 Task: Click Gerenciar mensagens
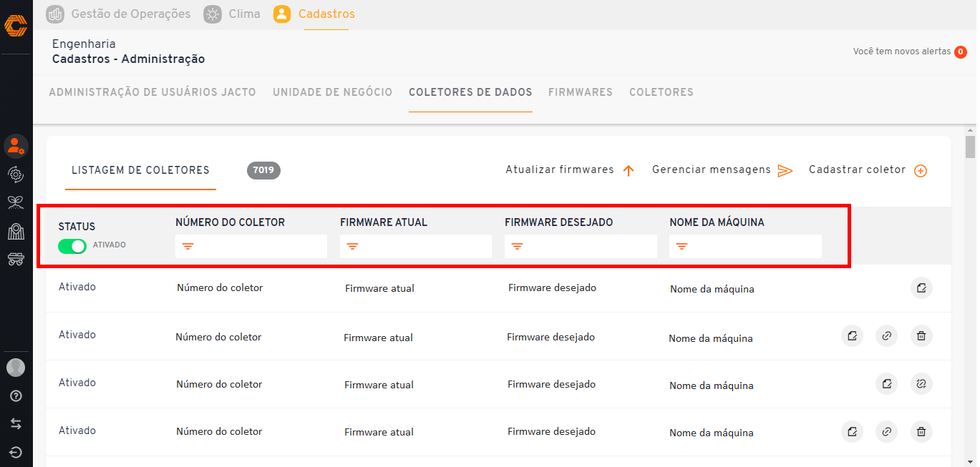722,170
